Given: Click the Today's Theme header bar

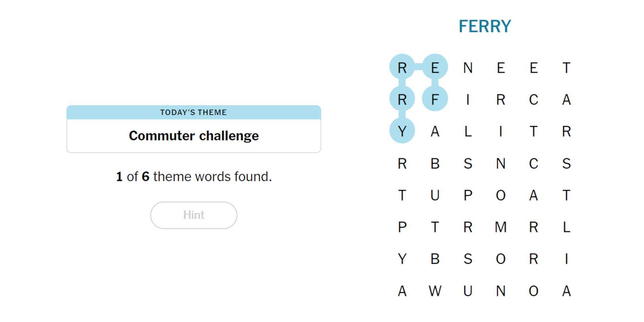Looking at the screenshot, I should [x=194, y=112].
